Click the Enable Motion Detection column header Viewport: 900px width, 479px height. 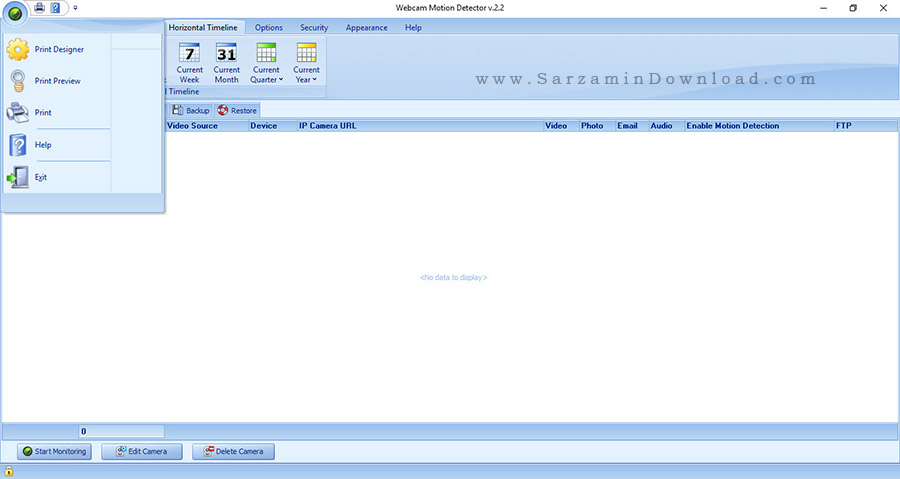tap(759, 126)
